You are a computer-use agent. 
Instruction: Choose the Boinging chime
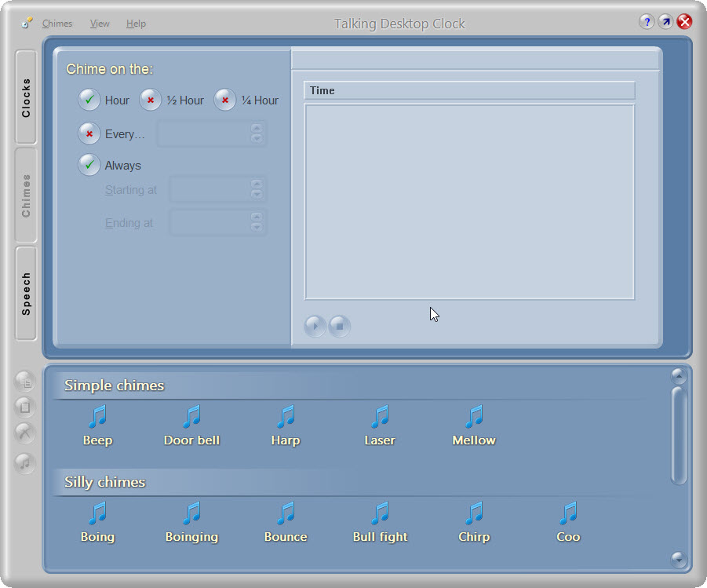tap(191, 522)
